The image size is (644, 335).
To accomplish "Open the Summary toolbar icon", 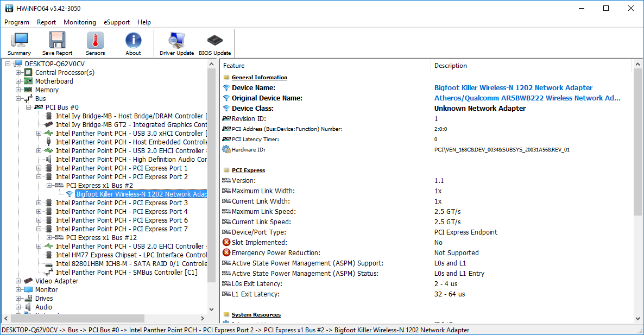I will 19,40.
